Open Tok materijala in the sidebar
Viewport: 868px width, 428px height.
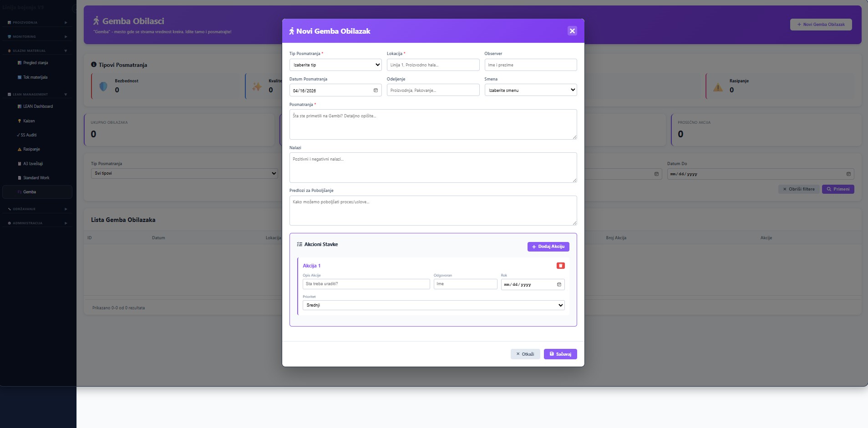(37, 77)
